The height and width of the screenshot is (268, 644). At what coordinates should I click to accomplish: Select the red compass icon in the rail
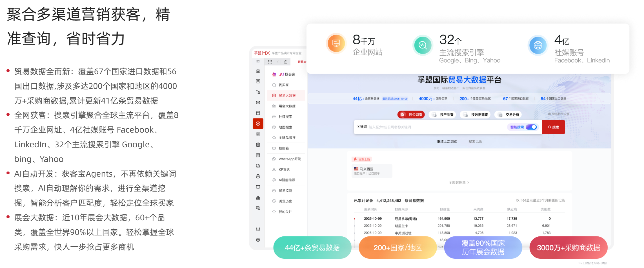click(x=258, y=124)
